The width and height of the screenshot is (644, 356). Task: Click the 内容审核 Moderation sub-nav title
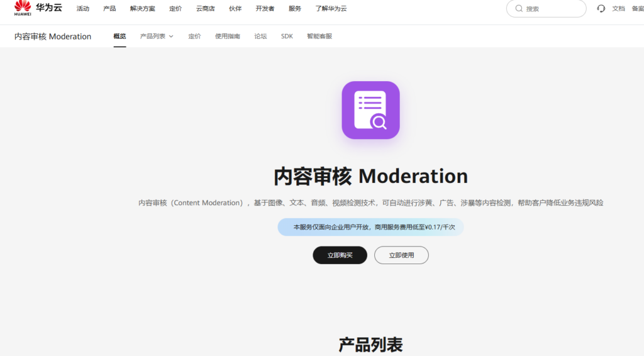[53, 36]
